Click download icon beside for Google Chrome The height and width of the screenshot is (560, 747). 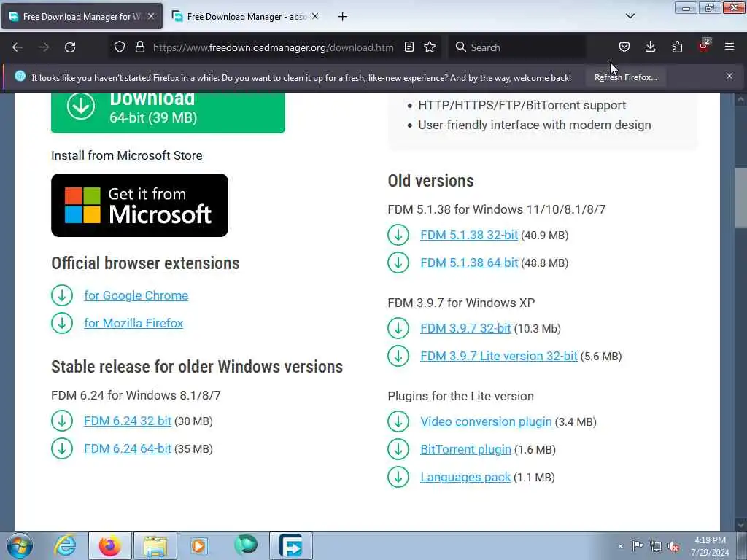[x=62, y=295]
